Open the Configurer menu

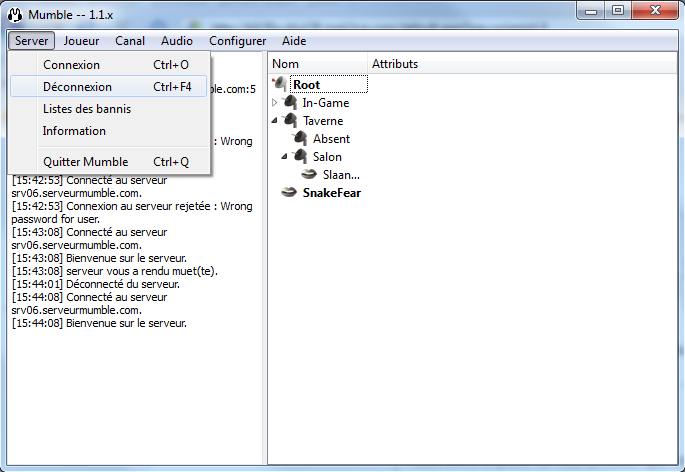[x=237, y=41]
